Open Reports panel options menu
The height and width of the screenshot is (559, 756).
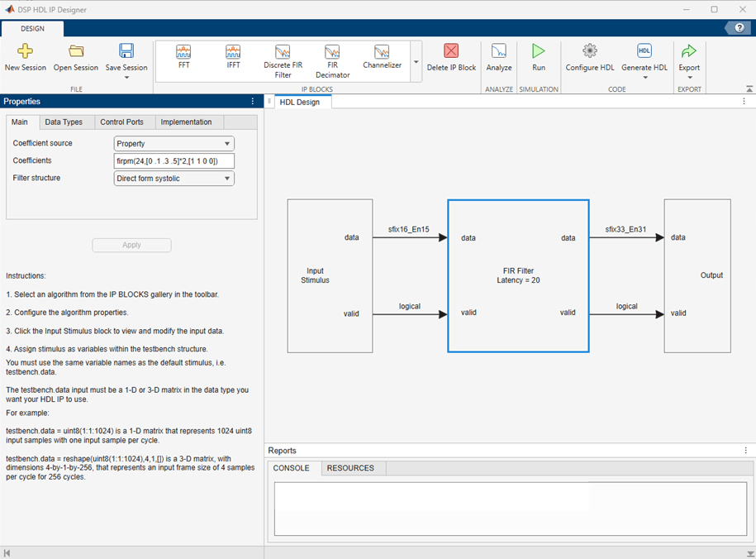click(746, 451)
